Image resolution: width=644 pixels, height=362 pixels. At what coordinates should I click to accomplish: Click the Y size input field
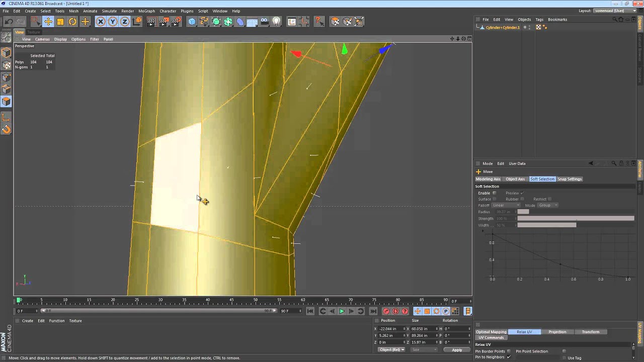[x=424, y=335]
